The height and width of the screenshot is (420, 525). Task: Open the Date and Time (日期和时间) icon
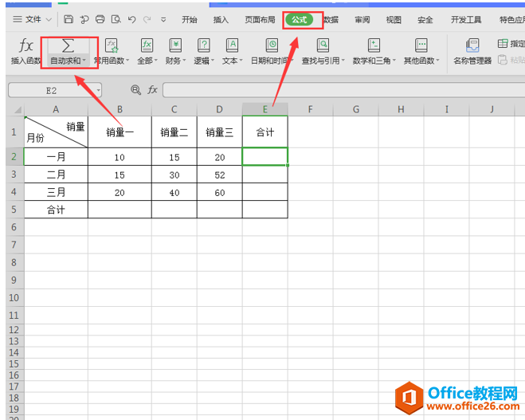(x=272, y=45)
